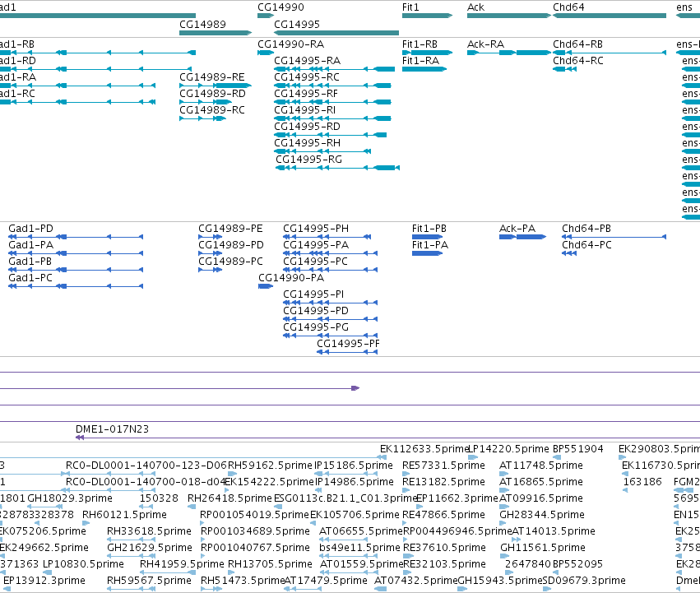The height and width of the screenshot is (593, 700).
Task: Select the Ack gene label
Action: (x=476, y=7)
